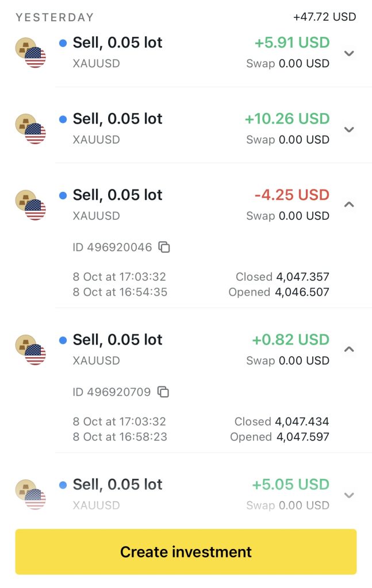Expand the +5.05 USD trade details
The width and height of the screenshot is (372, 588).
click(348, 495)
